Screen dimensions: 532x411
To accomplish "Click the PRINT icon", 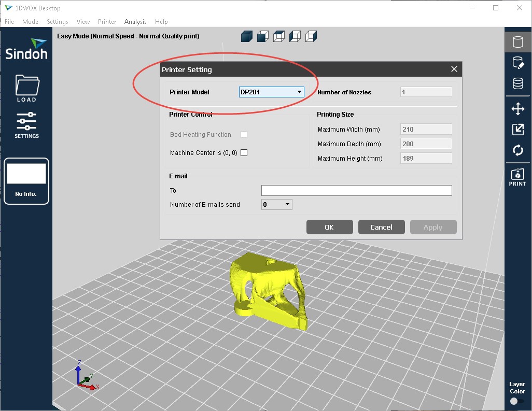I will tap(517, 177).
